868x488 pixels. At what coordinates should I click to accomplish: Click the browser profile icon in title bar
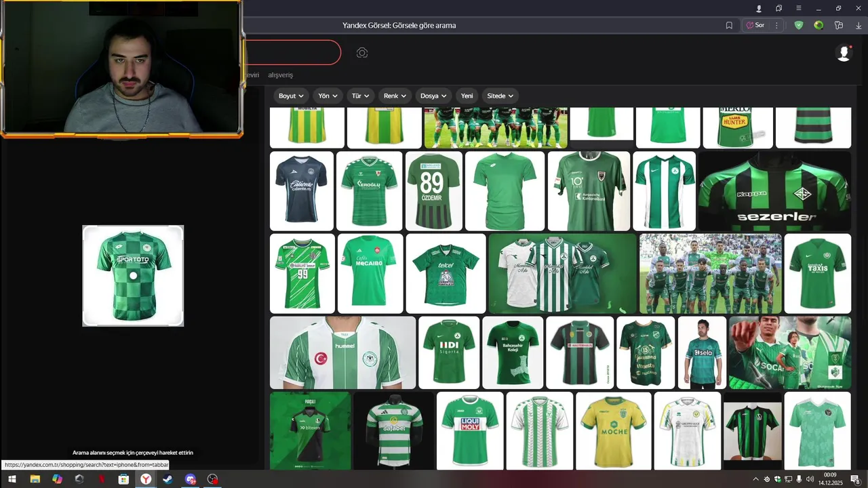[759, 8]
